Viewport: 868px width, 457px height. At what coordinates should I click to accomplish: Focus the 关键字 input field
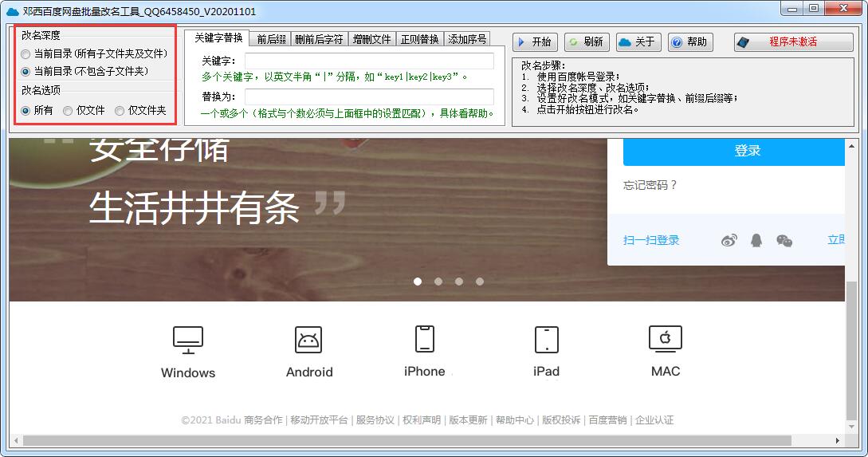click(369, 61)
